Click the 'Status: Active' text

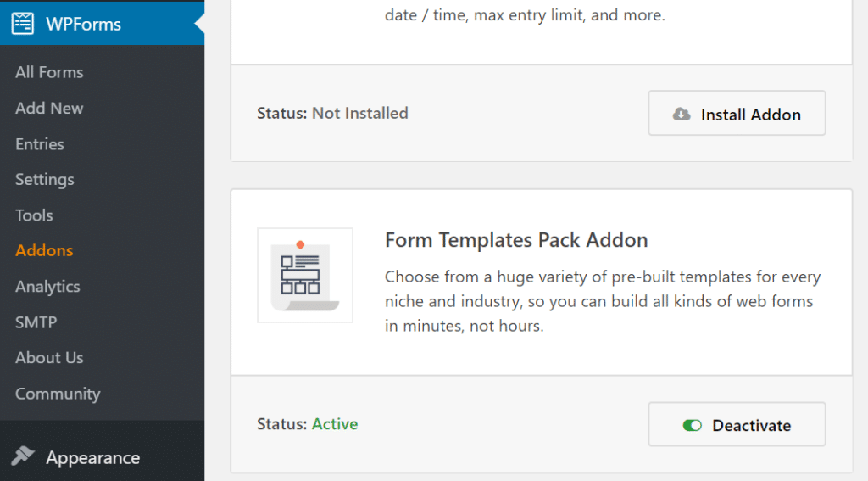tap(307, 424)
